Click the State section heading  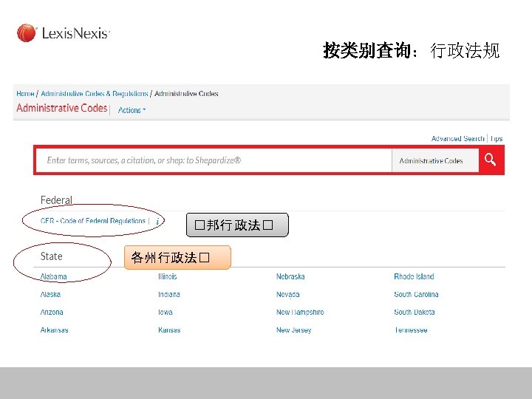click(51, 256)
